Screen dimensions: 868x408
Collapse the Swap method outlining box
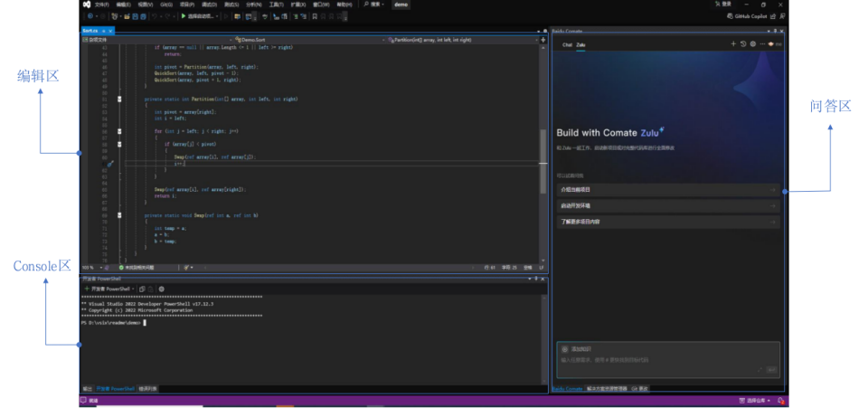[x=119, y=215]
